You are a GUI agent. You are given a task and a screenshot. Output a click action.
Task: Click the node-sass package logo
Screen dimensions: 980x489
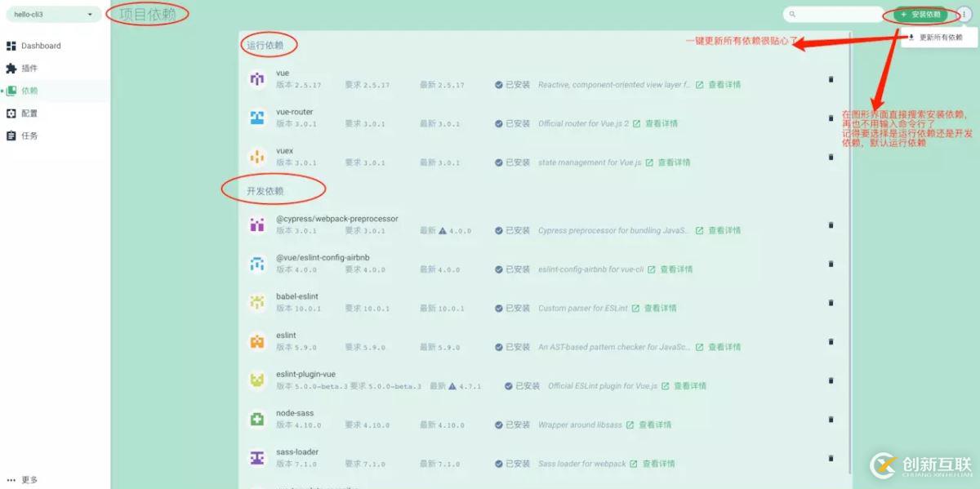[257, 419]
